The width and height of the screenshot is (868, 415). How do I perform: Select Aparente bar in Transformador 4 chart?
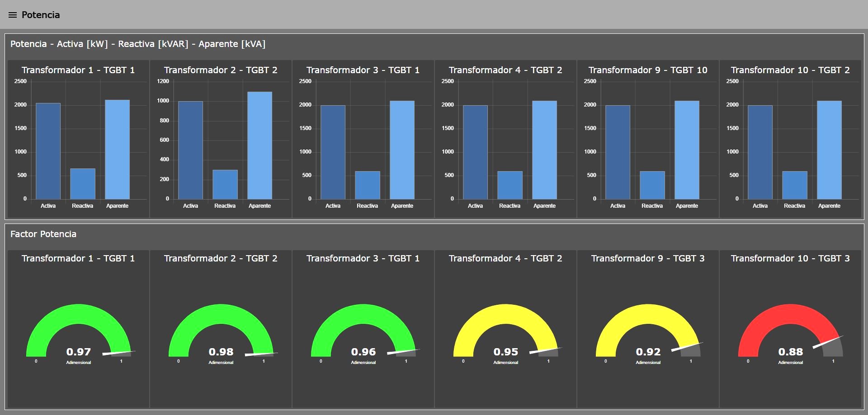click(544, 150)
